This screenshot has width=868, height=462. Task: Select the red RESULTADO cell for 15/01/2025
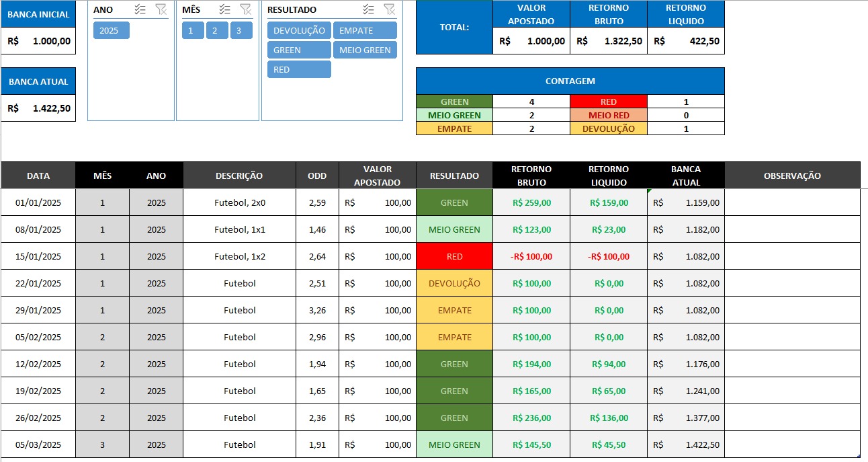tap(454, 256)
